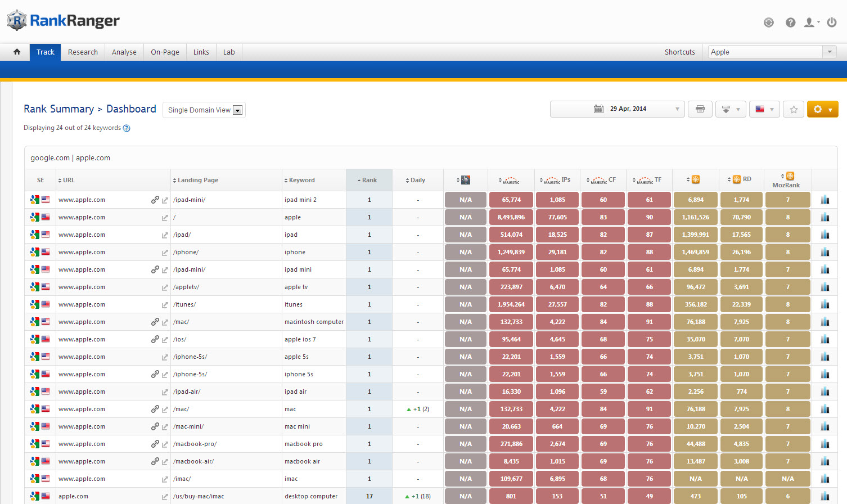Click the Rank Summary breadcrumb link
Viewport: 847px width, 504px height.
58,109
